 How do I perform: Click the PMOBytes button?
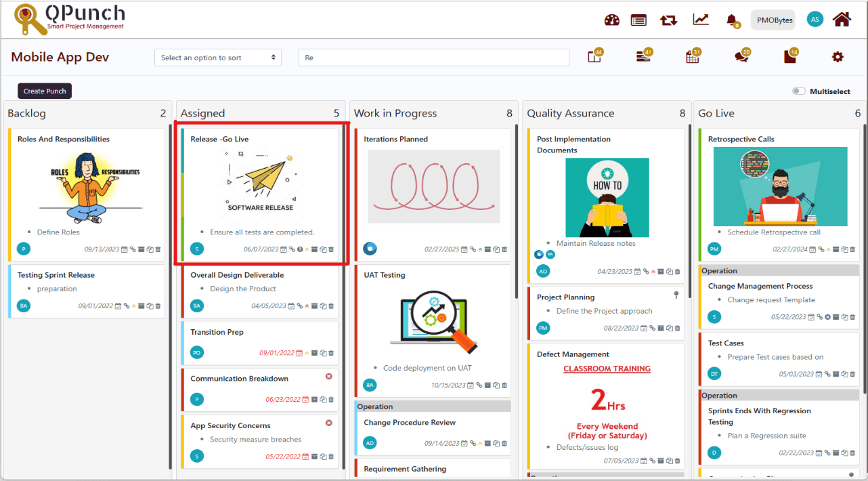coord(773,20)
